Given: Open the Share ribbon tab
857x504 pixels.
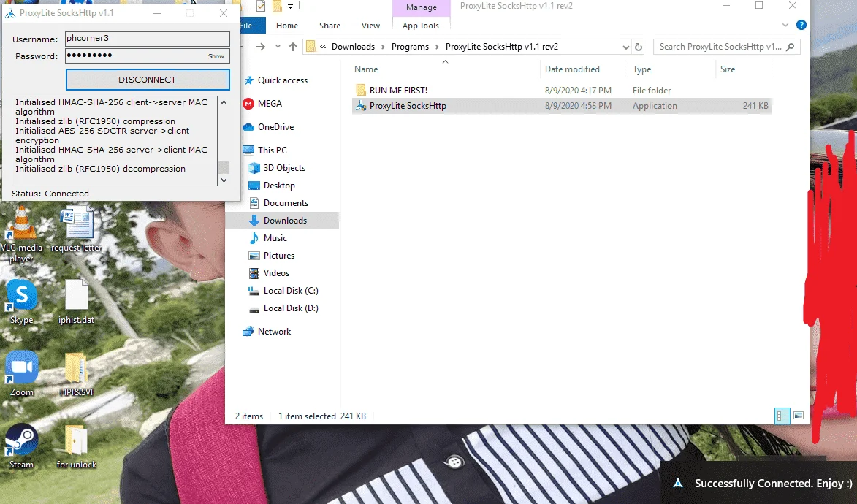Looking at the screenshot, I should click(x=330, y=26).
